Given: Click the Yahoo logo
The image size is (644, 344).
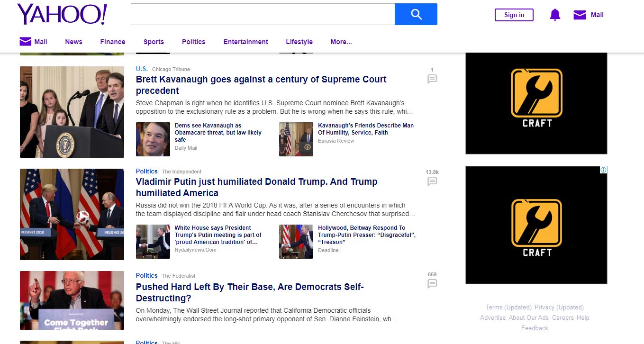Looking at the screenshot, I should pyautogui.click(x=62, y=15).
